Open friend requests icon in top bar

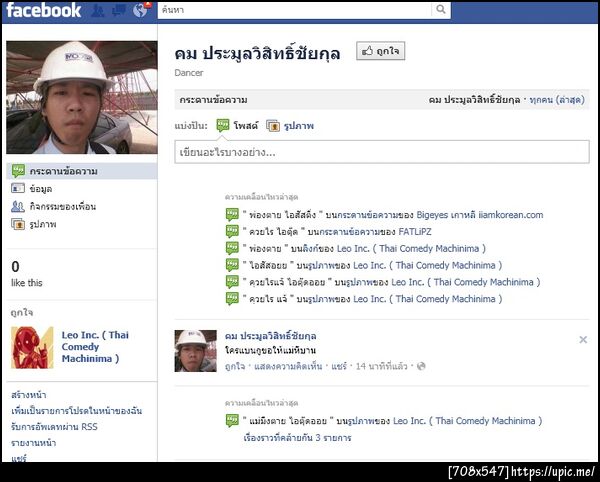tap(98, 10)
